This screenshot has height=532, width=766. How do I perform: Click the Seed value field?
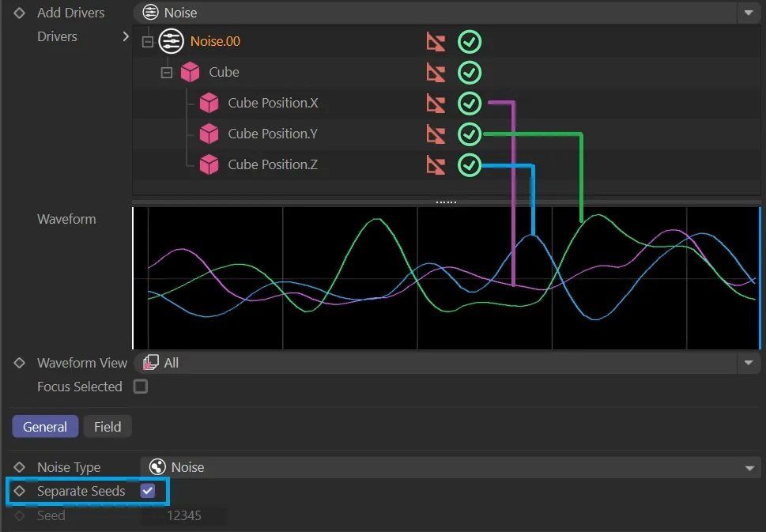[x=183, y=516]
